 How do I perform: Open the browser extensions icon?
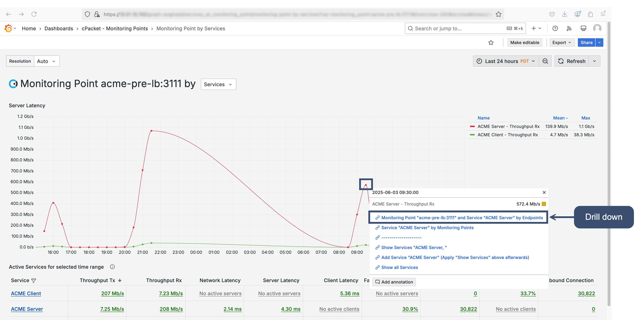[x=590, y=14]
